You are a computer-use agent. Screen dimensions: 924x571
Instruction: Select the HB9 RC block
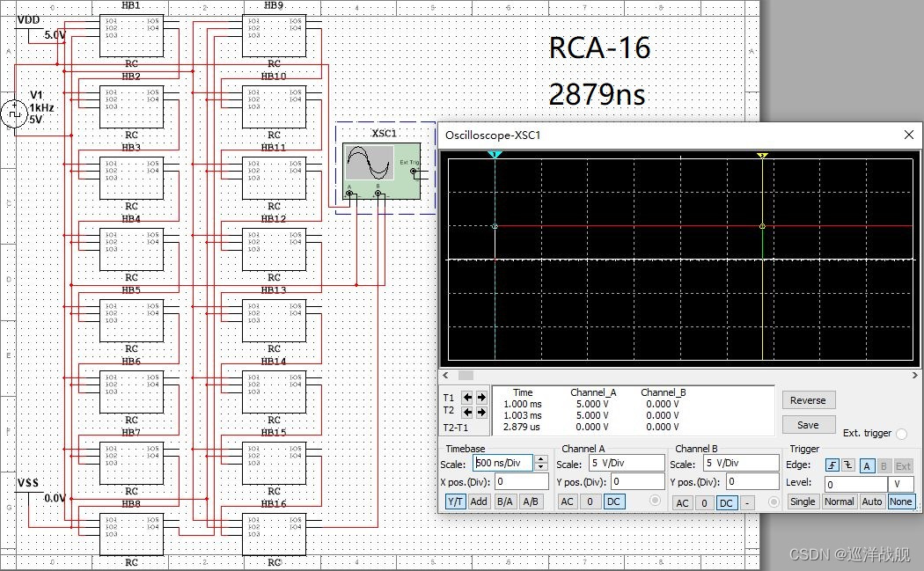274,36
